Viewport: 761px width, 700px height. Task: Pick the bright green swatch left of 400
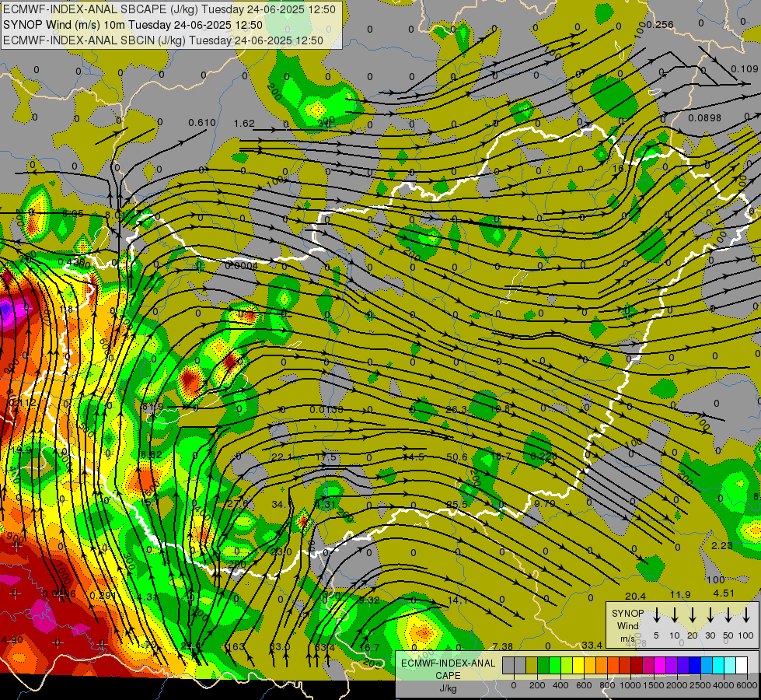pos(555,665)
